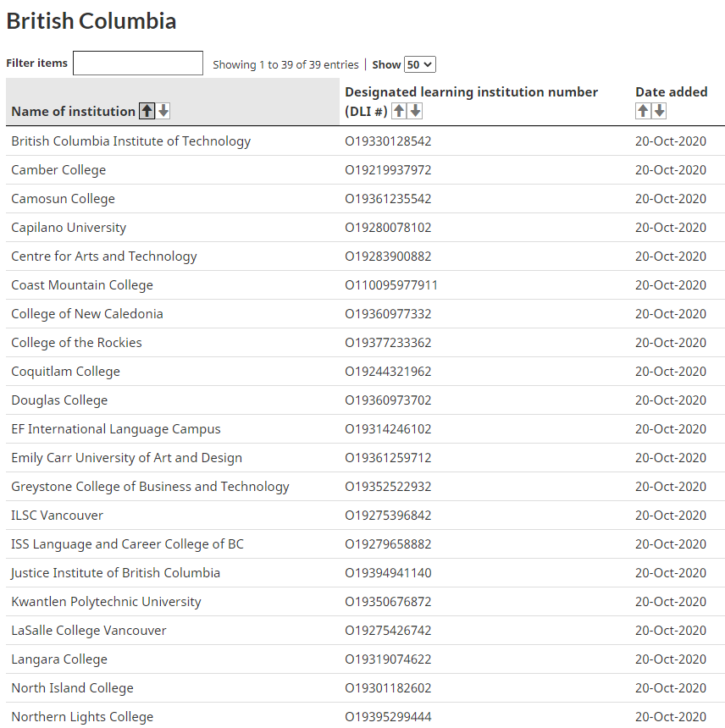Click the Justice Institute of British Columbia row

(365, 573)
